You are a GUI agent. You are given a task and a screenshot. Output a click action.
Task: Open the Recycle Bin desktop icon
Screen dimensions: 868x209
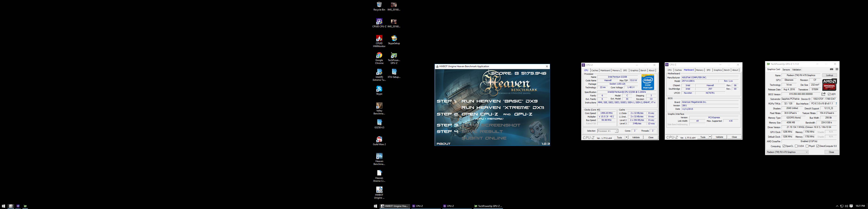click(x=379, y=6)
